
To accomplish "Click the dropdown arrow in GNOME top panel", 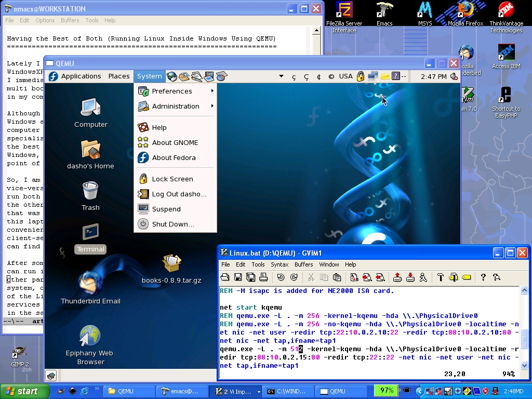I will (x=281, y=76).
